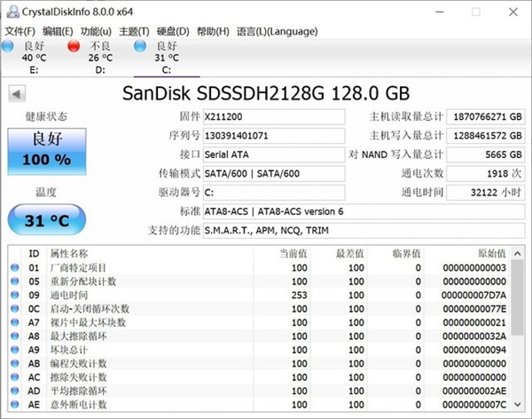The image size is (532, 419).
Task: Click blue status icon for attribute AE 意外断电计数
Action: coord(14,405)
